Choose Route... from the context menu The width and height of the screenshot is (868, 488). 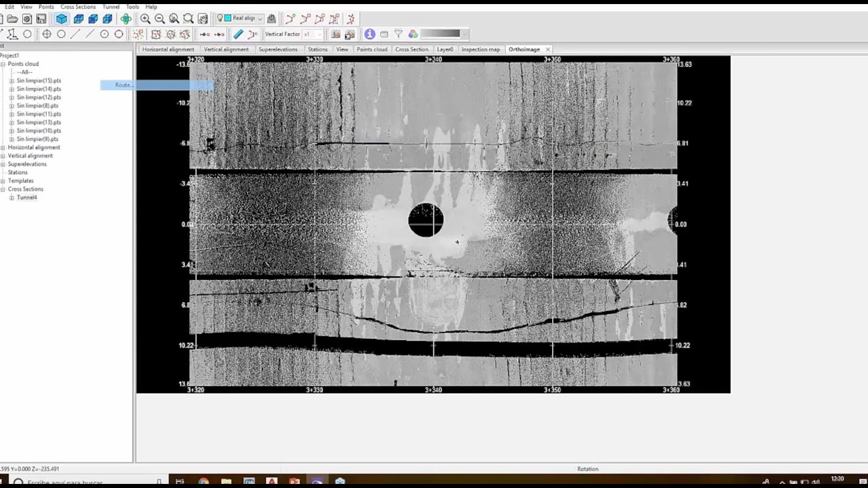pos(157,85)
